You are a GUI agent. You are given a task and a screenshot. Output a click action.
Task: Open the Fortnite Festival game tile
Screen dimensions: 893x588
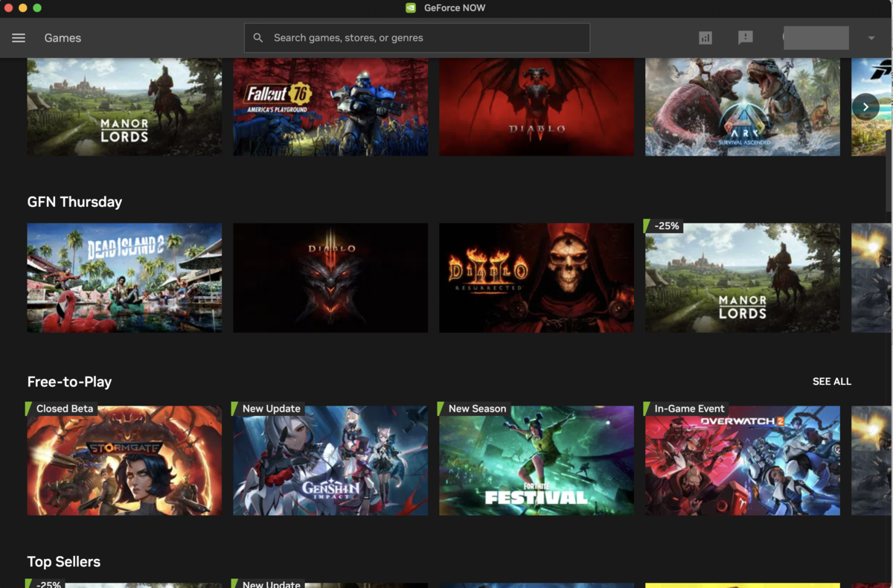click(x=537, y=461)
